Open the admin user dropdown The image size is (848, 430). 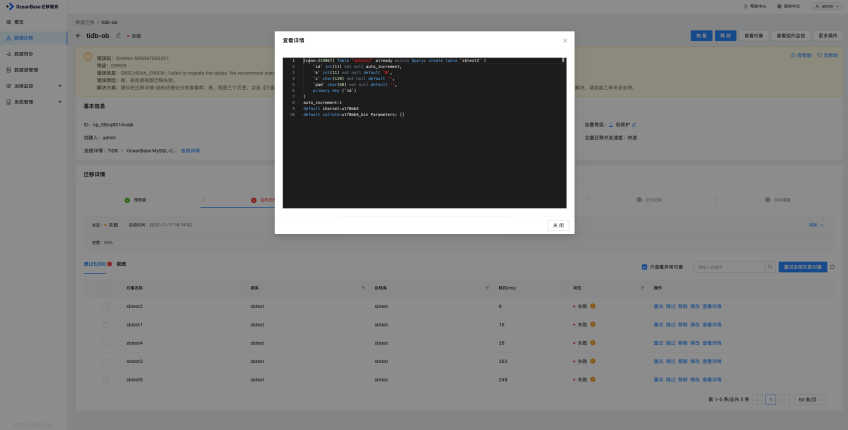coord(827,6)
